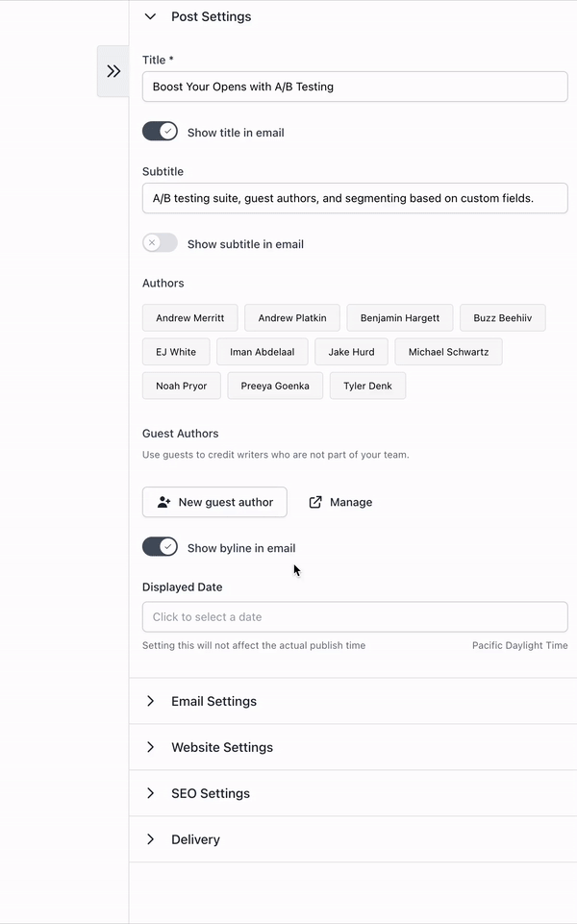The height and width of the screenshot is (924, 577).
Task: Collapse sidebar with double-chevron icon
Action: pos(113,71)
